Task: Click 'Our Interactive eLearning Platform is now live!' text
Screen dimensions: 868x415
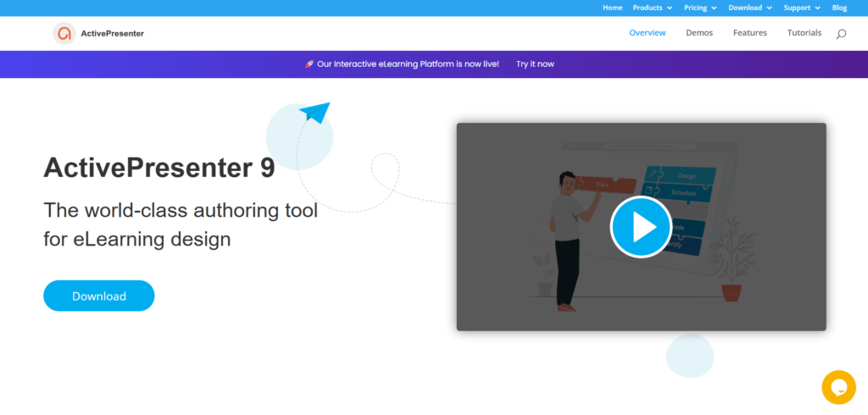Action: (x=408, y=64)
